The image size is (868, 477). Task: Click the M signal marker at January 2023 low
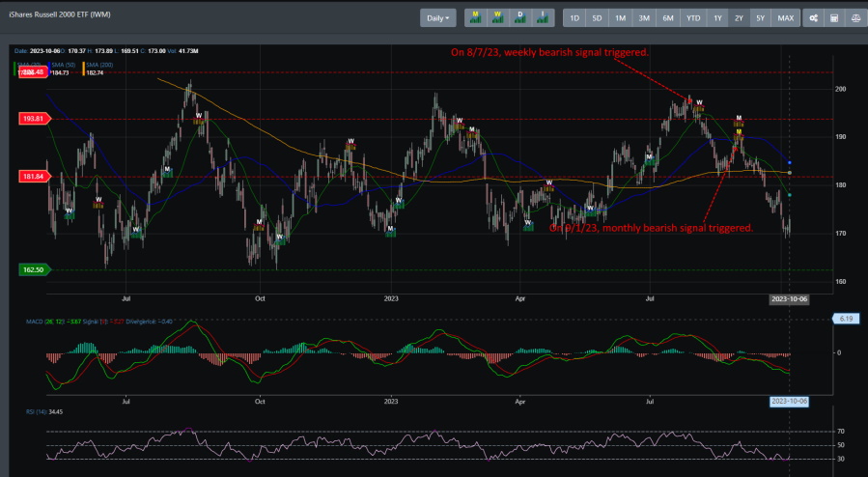click(x=391, y=232)
